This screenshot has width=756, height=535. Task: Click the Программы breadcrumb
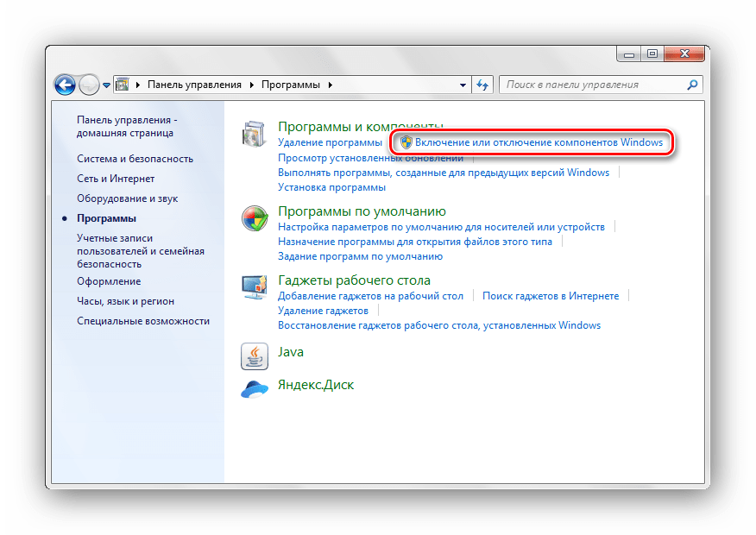click(x=290, y=85)
